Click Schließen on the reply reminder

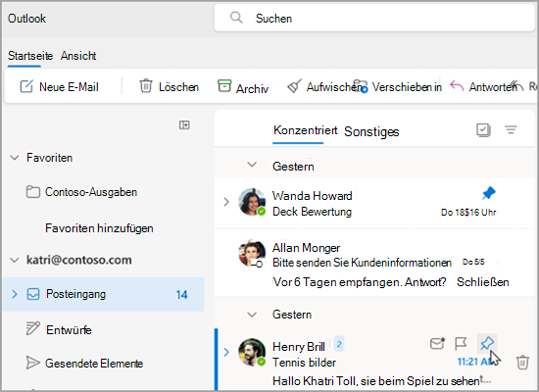[482, 282]
